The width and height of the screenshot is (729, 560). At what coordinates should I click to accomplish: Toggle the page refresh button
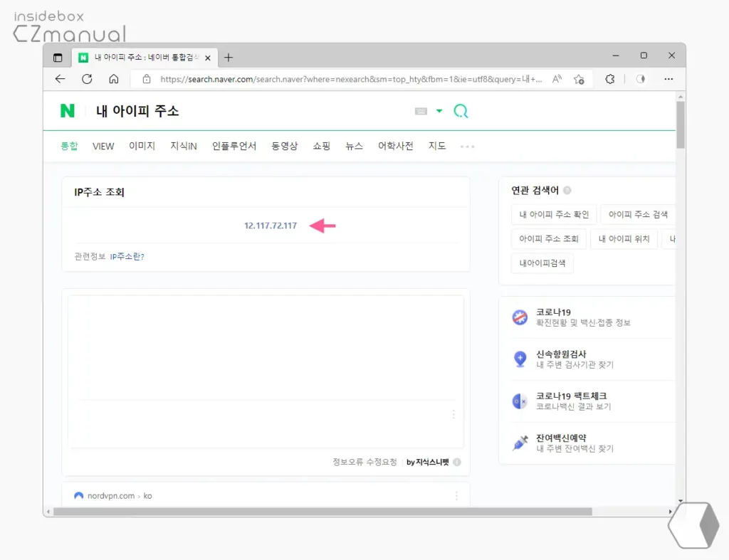87,79
